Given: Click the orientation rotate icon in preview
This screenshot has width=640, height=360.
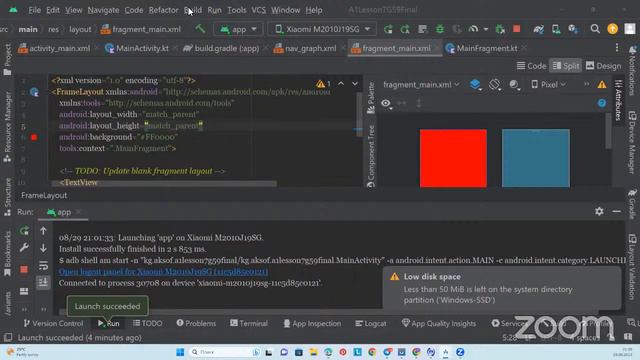Looking at the screenshot, I should [495, 84].
